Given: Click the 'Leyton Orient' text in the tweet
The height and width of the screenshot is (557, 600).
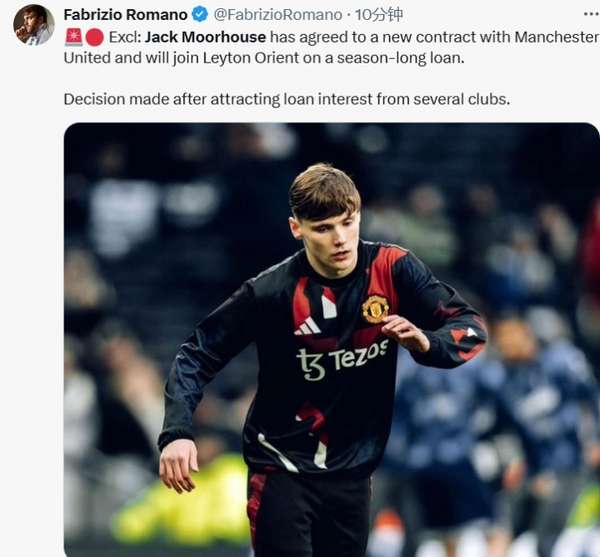Looking at the screenshot, I should pyautogui.click(x=251, y=58).
